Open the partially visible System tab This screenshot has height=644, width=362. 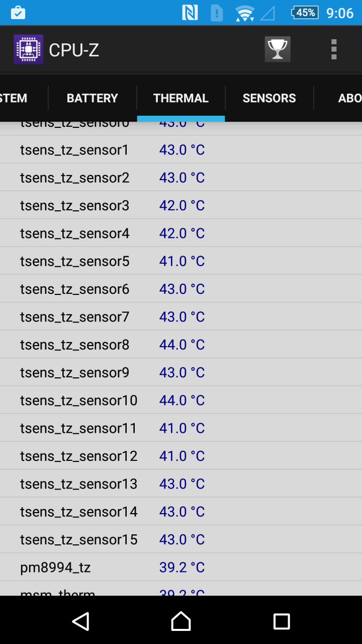24,98
